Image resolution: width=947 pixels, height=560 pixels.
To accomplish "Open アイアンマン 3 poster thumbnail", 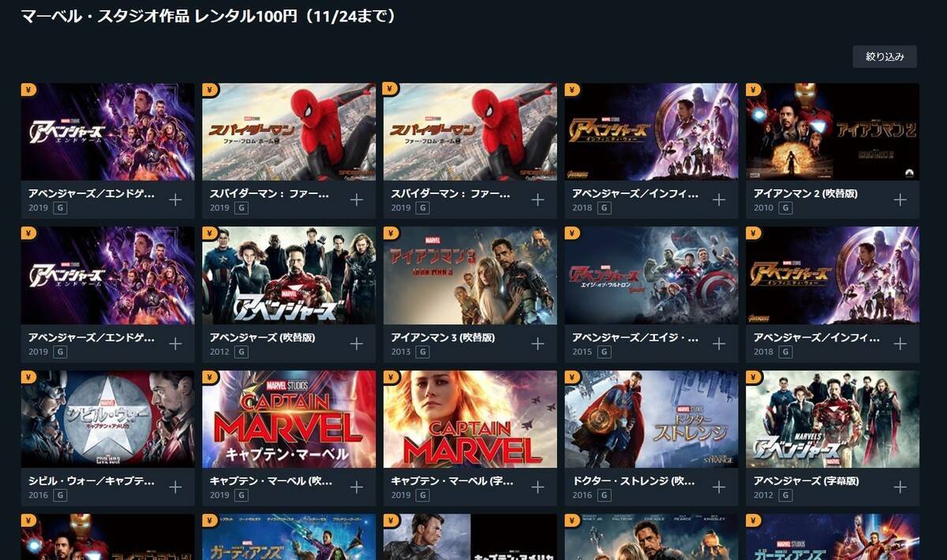I will (x=470, y=275).
